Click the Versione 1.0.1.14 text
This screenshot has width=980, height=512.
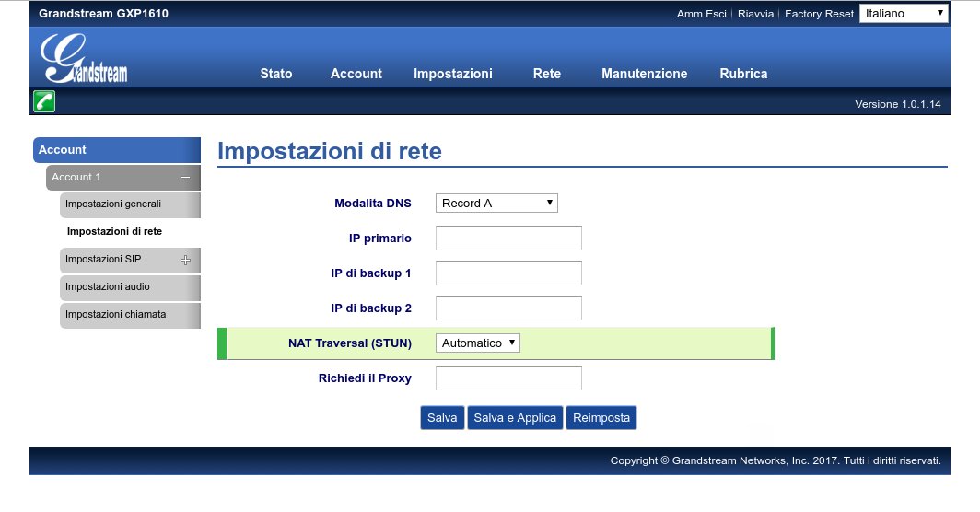pos(897,104)
